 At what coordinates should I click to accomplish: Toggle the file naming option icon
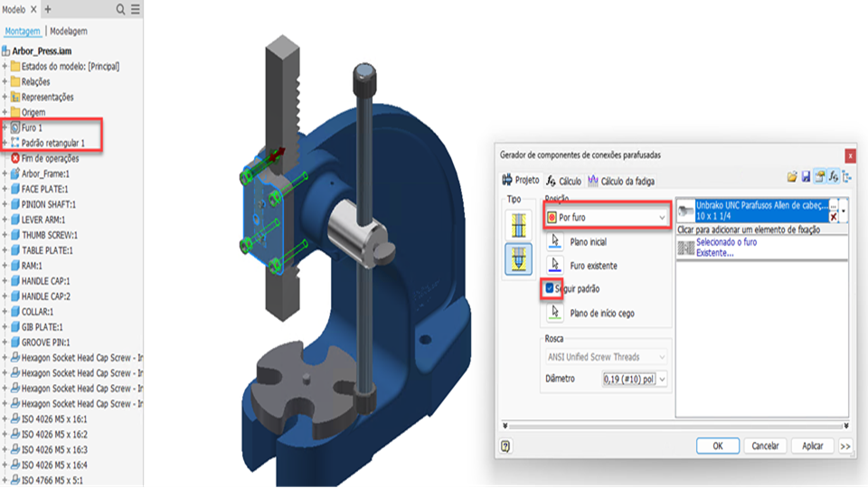click(x=819, y=177)
